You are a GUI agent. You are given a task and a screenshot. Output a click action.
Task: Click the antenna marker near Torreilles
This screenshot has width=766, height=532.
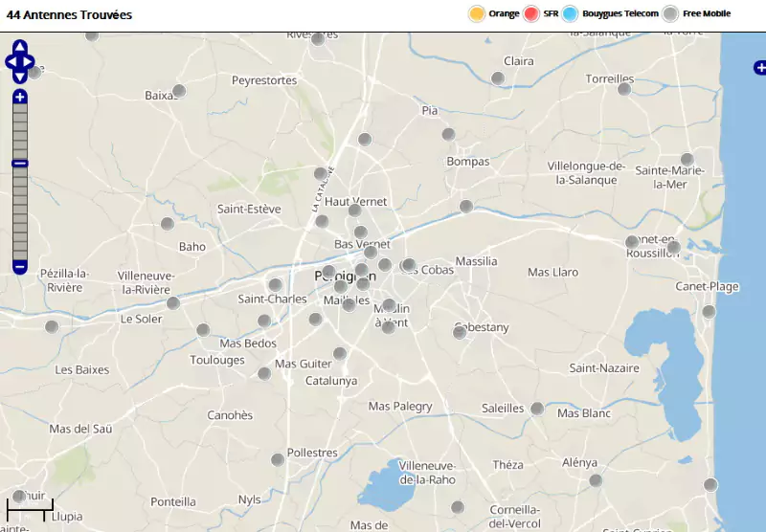click(x=624, y=89)
